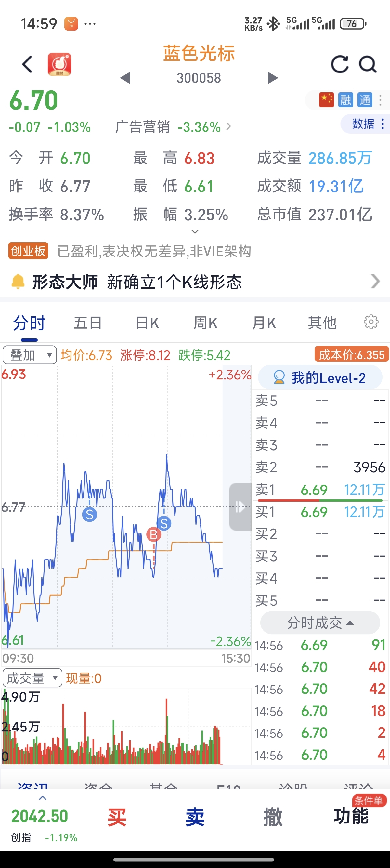Select the 买1 6.69 order row
The height and width of the screenshot is (868, 390).
[x=320, y=512]
